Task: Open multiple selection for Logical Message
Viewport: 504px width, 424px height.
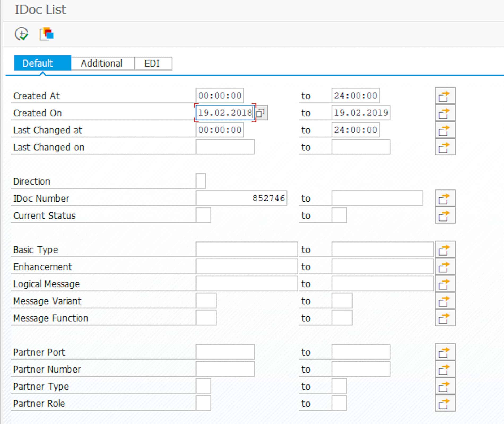Action: tap(445, 284)
